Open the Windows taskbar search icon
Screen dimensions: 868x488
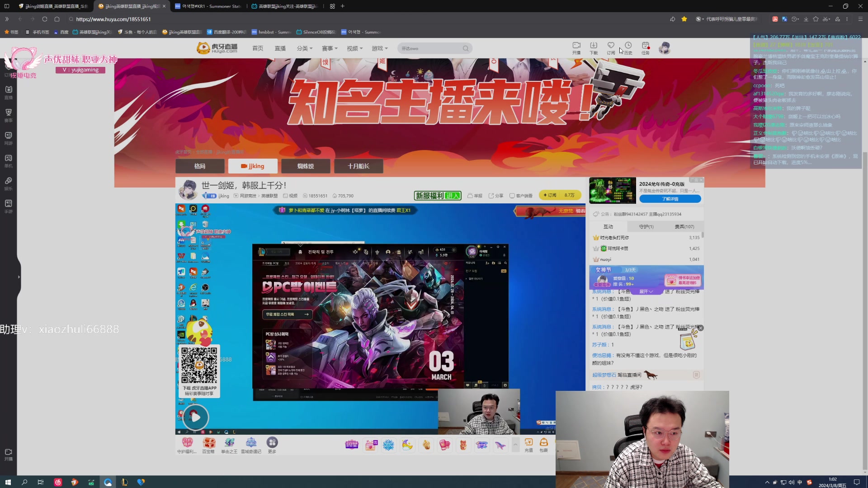coord(24,482)
